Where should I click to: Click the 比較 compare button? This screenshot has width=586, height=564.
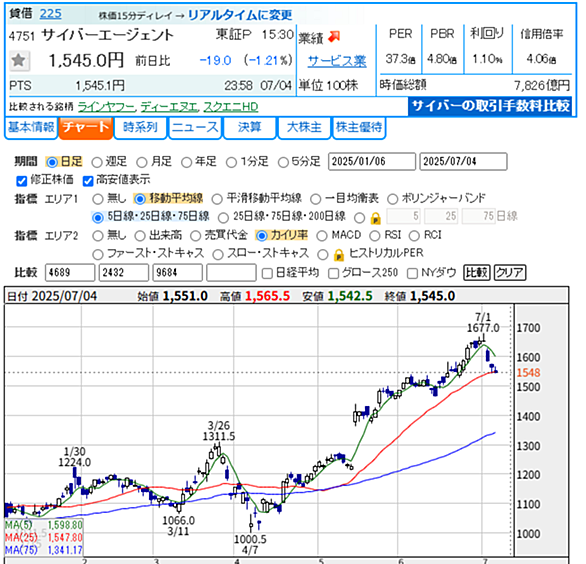tap(476, 272)
